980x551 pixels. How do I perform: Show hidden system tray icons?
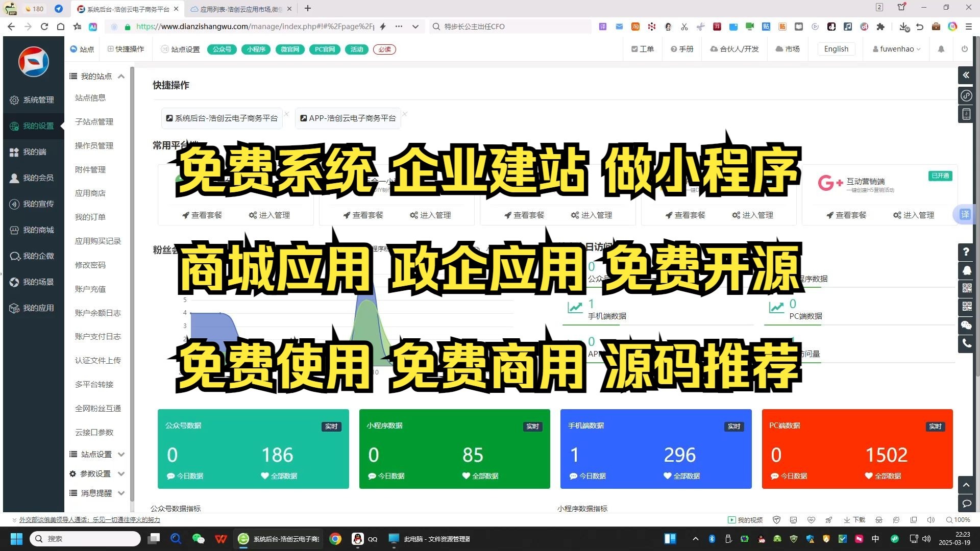tap(695, 539)
